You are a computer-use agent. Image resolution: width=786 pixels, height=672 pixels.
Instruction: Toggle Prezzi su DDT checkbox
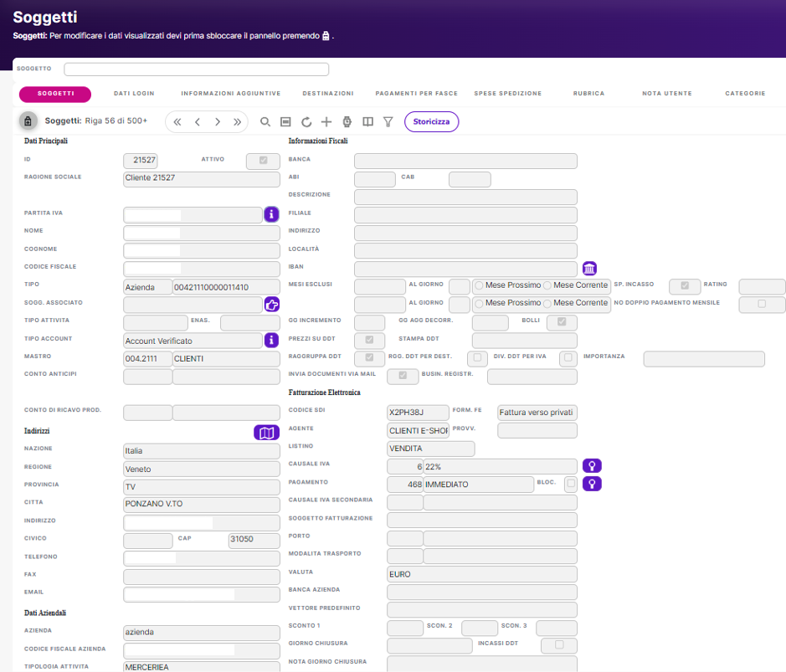[369, 340]
